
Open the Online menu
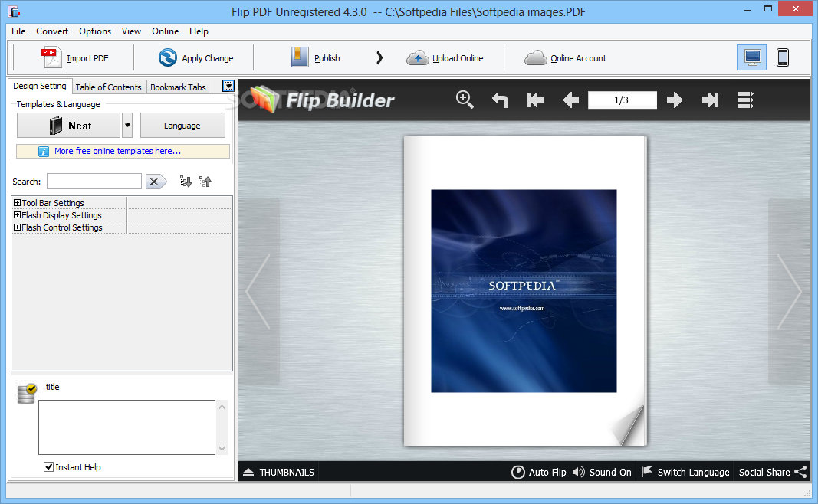tap(166, 31)
